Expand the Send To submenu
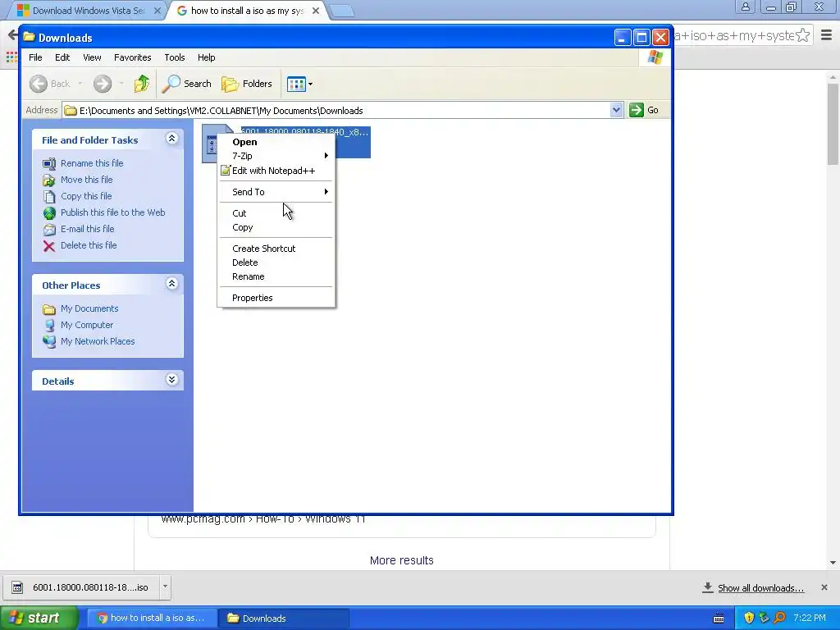Viewport: 840px width, 630px height. tap(276, 192)
